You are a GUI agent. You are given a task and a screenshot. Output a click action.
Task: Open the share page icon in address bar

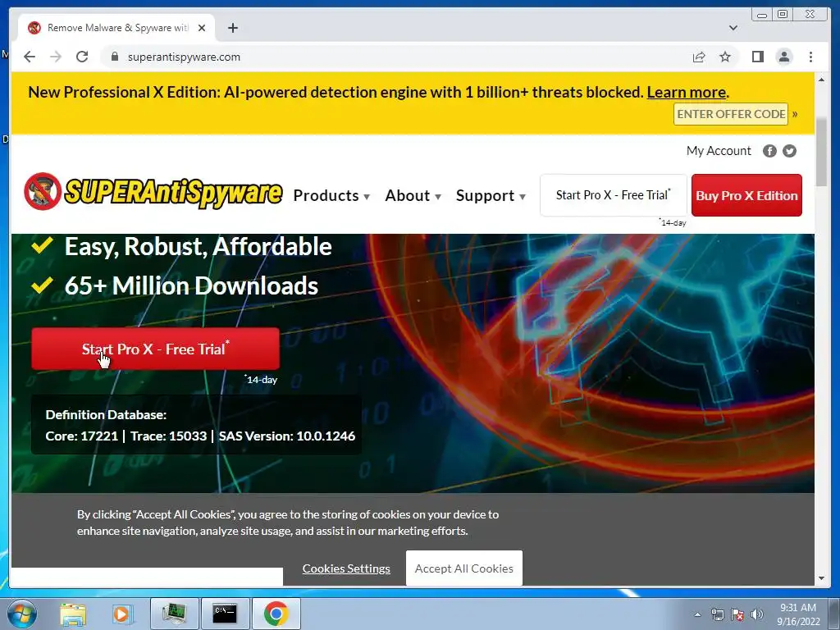click(x=699, y=57)
